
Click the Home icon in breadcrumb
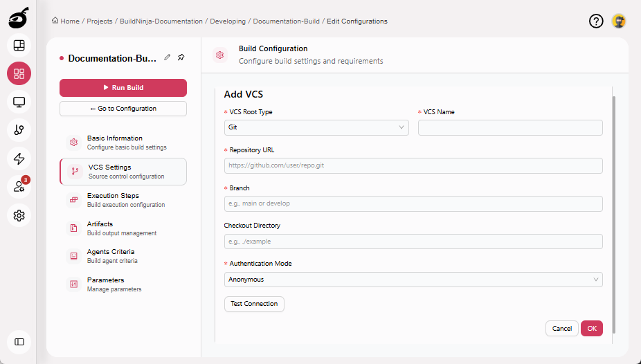coord(55,21)
